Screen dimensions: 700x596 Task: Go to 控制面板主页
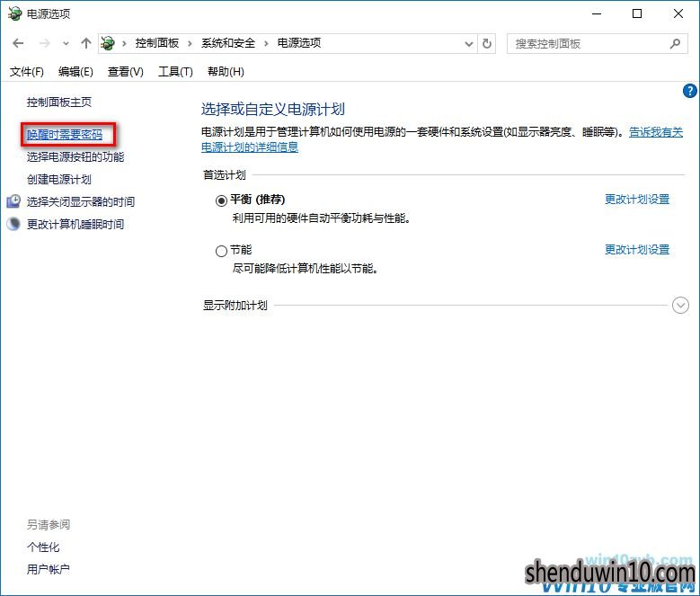[x=59, y=102]
